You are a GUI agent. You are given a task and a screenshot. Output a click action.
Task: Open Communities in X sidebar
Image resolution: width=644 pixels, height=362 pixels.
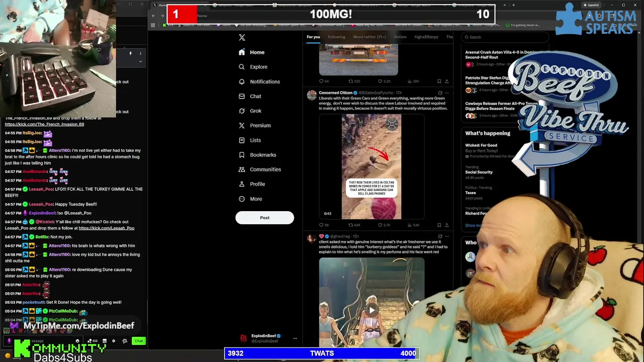(260, 169)
